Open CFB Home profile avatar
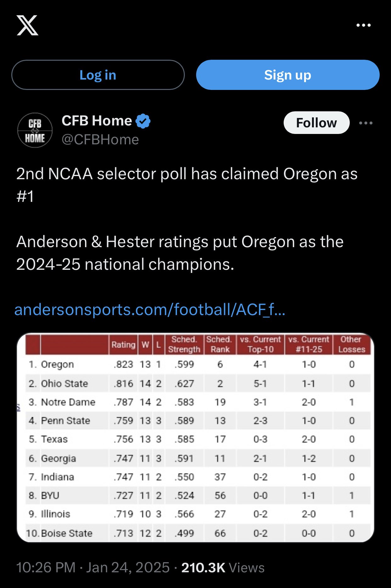The width and height of the screenshot is (391, 588). point(35,130)
